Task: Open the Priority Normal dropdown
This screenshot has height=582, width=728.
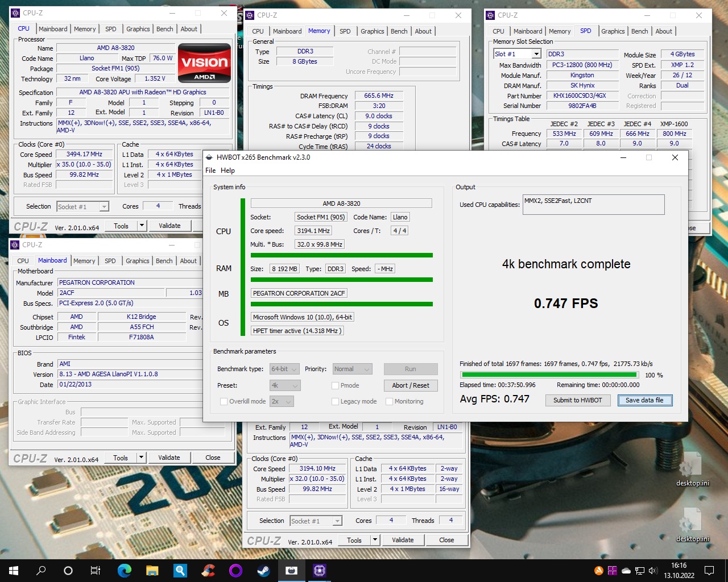Action: 352,369
